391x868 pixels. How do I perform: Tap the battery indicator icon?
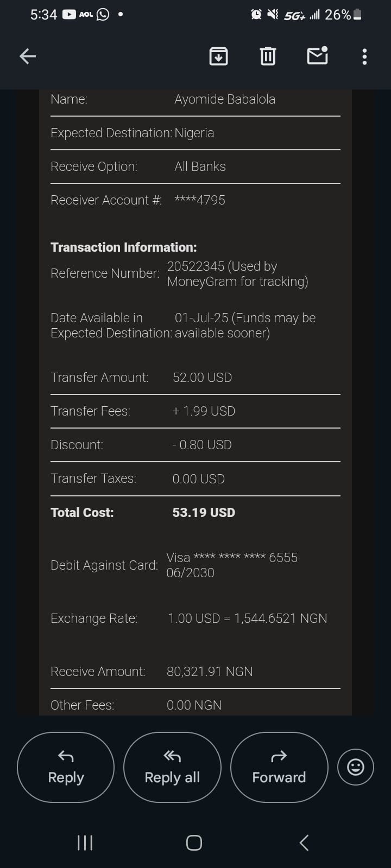tap(357, 15)
